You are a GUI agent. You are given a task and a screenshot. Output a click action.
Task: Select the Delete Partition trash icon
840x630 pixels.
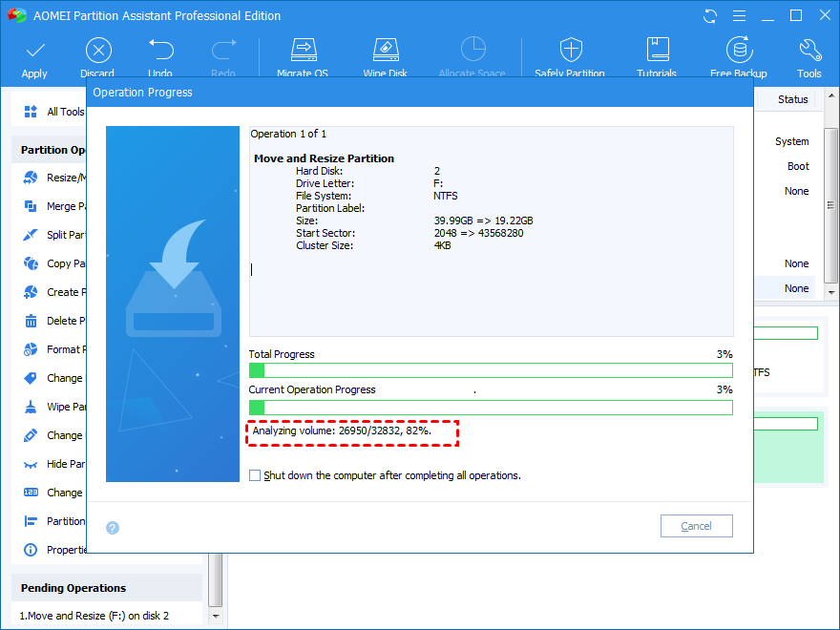click(x=31, y=321)
